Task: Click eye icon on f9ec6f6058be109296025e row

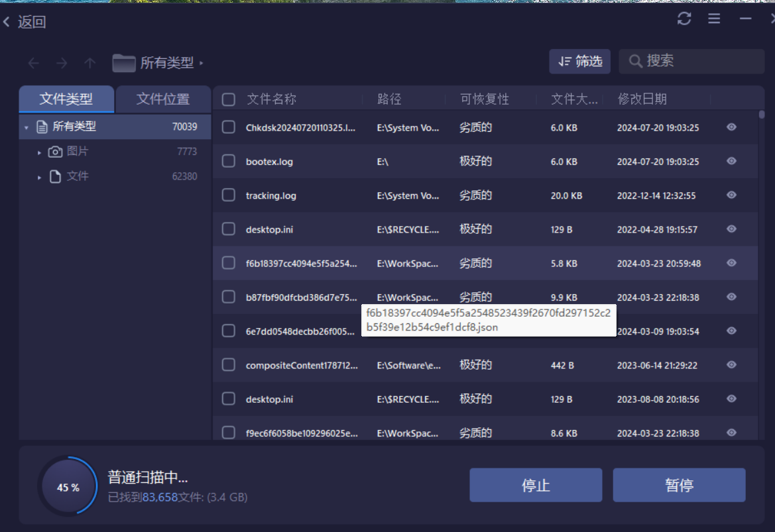Action: [731, 433]
